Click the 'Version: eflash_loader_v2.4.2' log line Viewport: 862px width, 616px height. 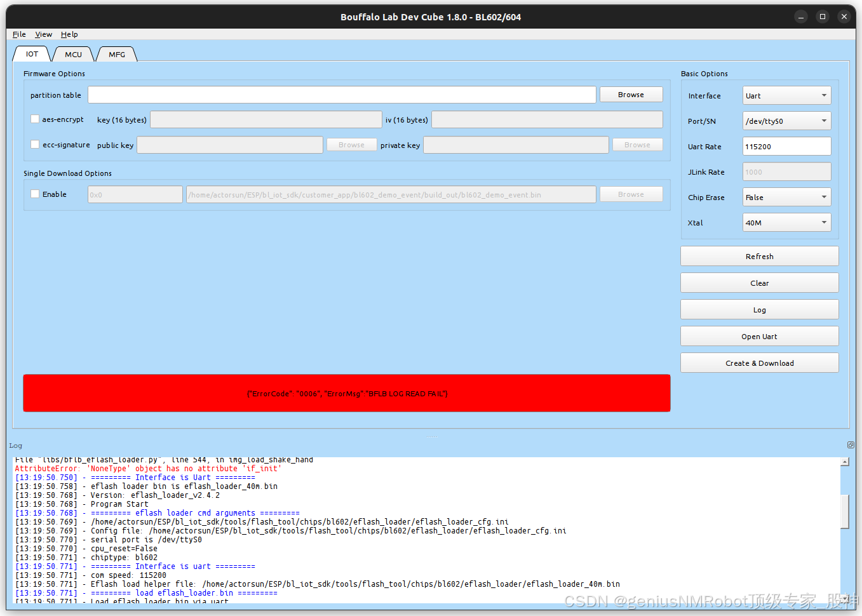coord(117,495)
